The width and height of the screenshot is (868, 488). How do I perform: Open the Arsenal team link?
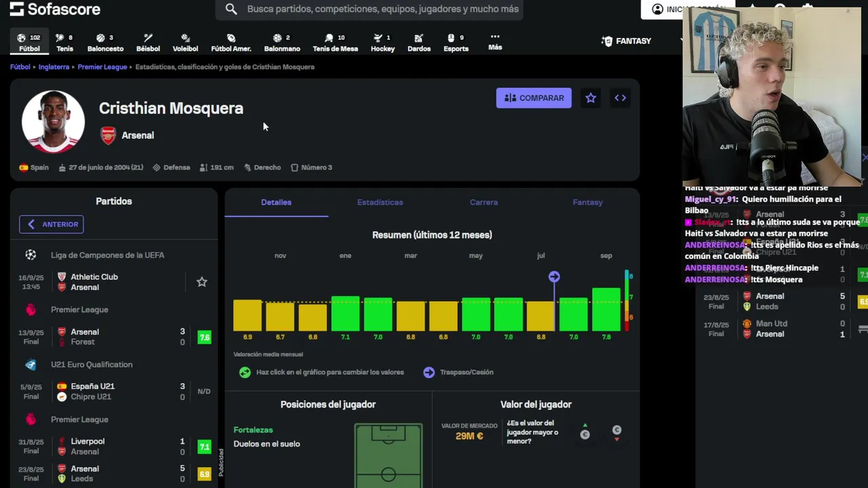tap(138, 136)
